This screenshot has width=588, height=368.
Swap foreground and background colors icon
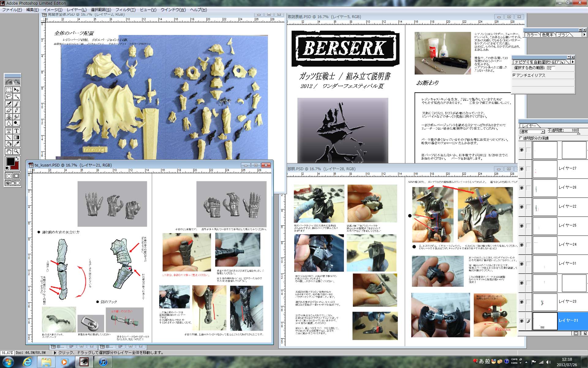[x=17, y=159]
